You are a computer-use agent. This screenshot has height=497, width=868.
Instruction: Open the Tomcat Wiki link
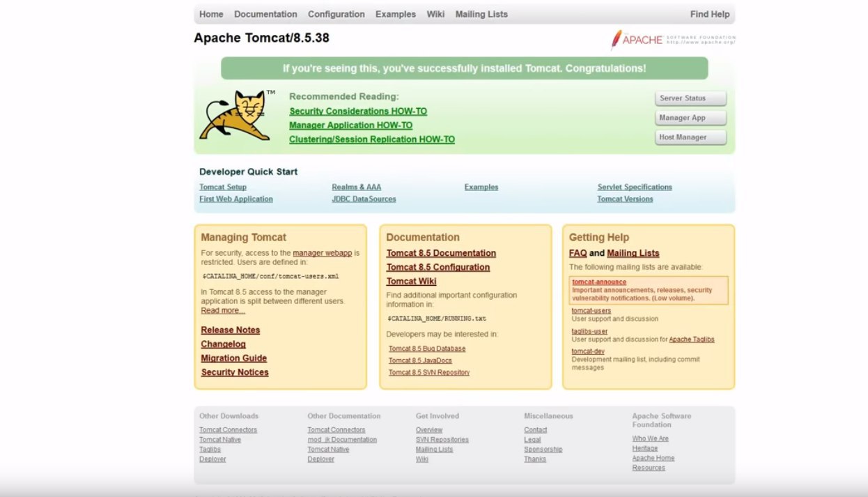pos(412,281)
